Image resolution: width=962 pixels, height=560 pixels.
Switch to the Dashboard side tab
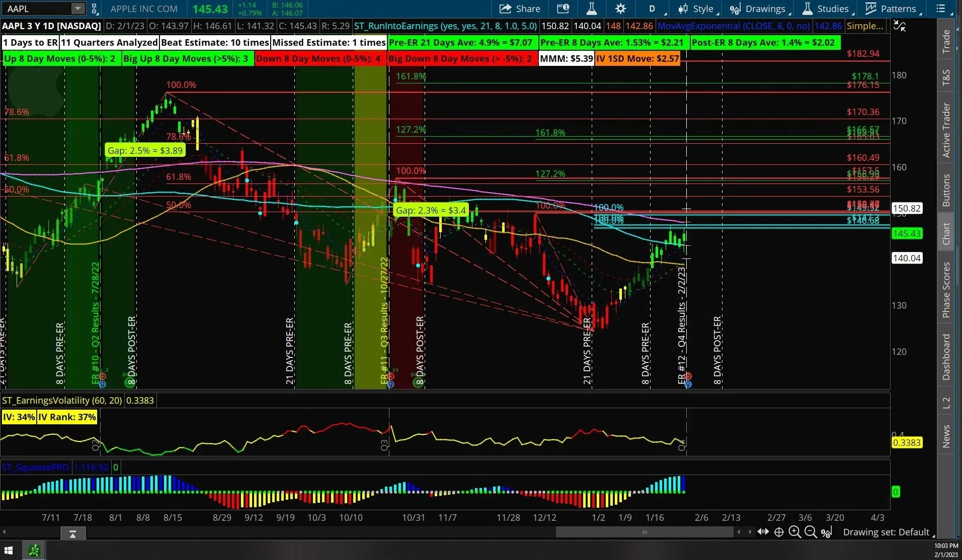946,356
